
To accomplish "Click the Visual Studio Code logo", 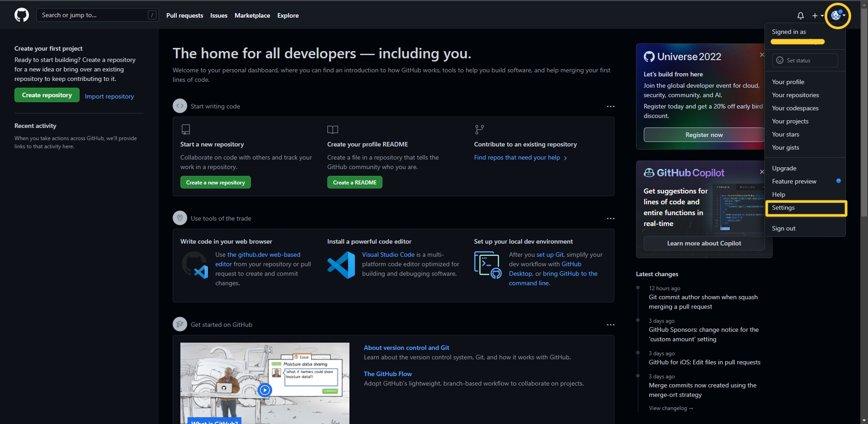I will coord(341,265).
